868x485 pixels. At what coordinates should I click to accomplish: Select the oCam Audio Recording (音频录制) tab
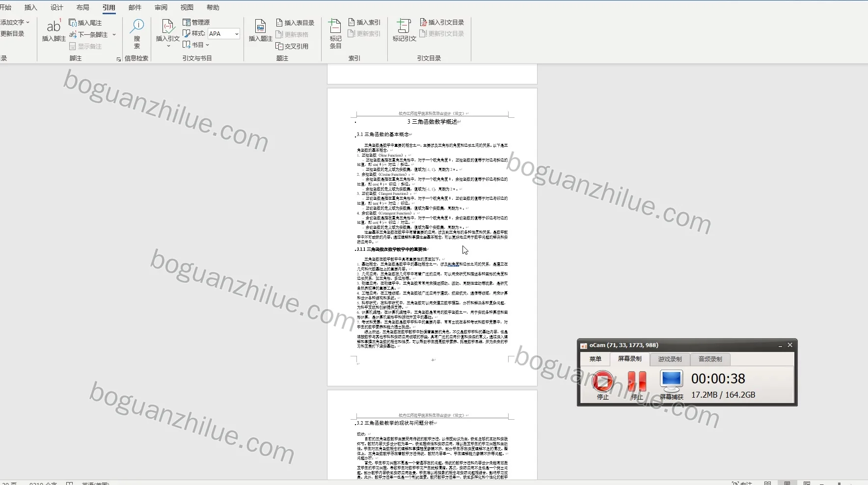[710, 359]
